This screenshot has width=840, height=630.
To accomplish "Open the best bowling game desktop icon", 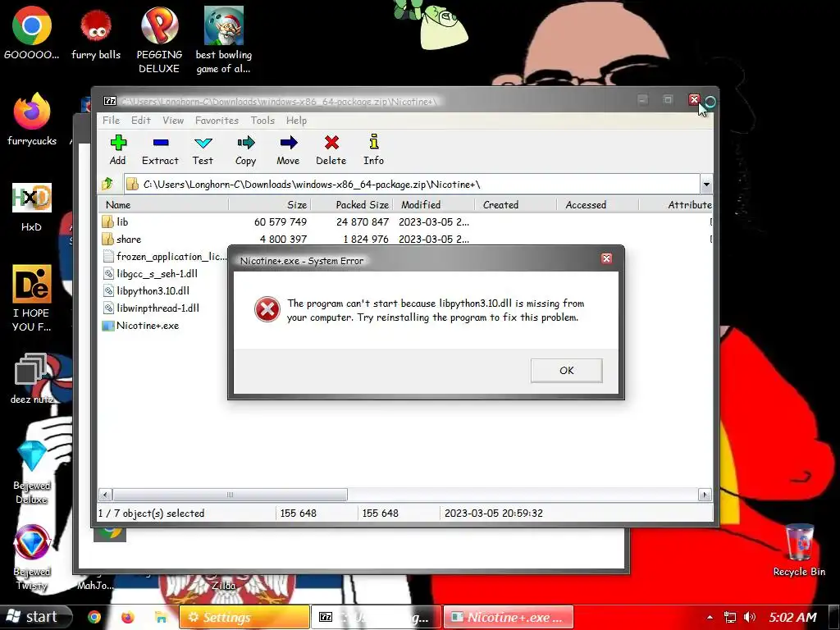I will click(223, 40).
